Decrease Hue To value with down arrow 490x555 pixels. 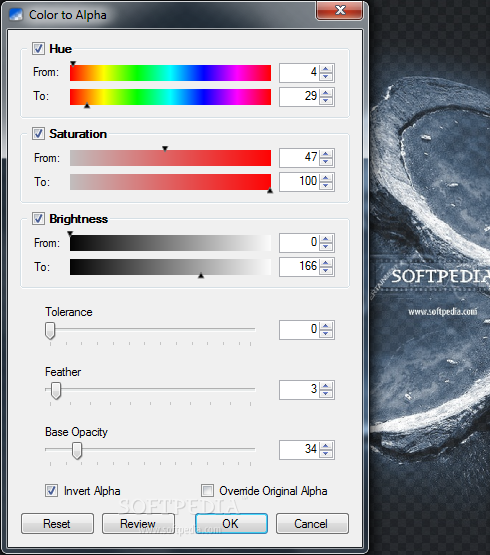326,101
